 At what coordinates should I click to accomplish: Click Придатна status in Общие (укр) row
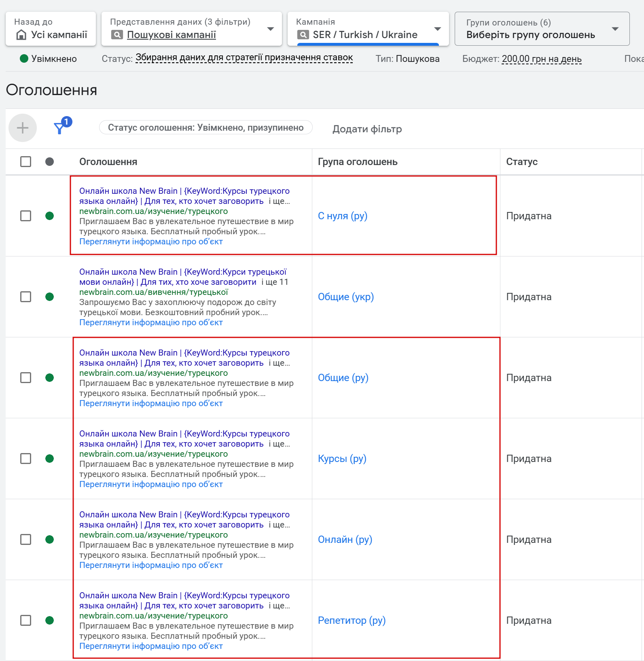tap(529, 297)
